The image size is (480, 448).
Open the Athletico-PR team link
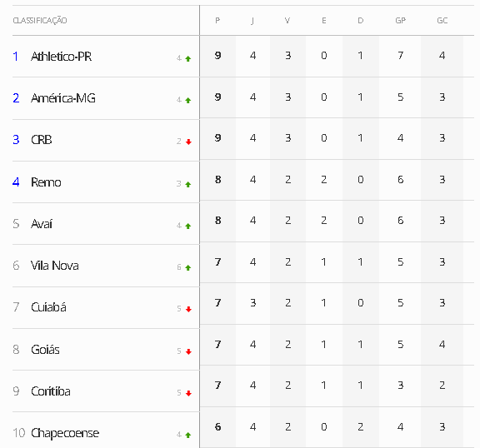point(61,57)
